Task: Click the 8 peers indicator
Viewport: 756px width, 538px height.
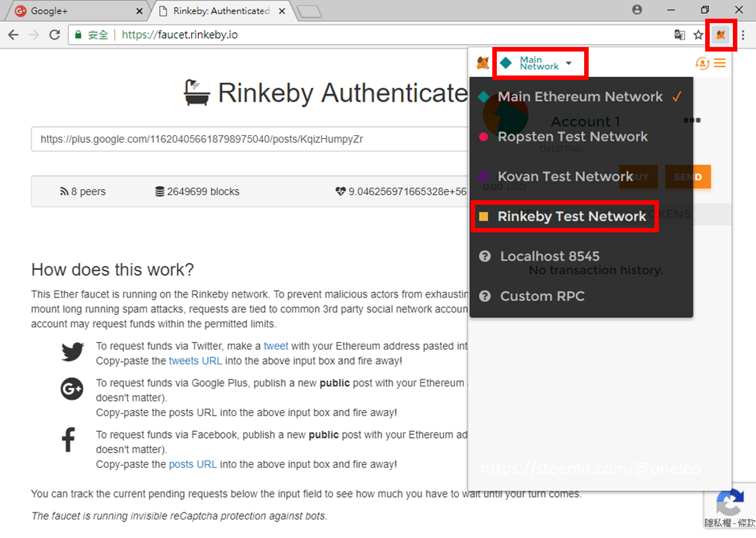Action: [x=82, y=191]
